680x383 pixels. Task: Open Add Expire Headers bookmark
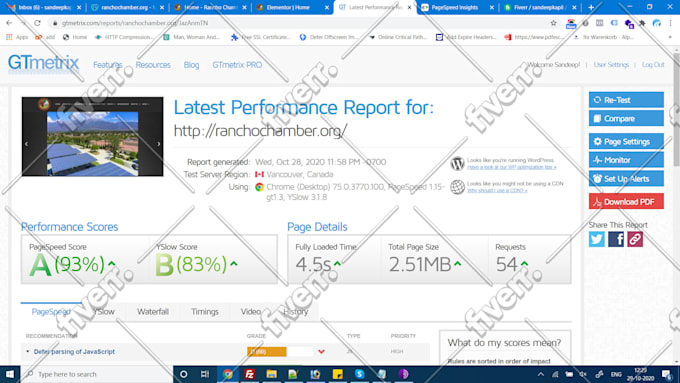pos(466,37)
